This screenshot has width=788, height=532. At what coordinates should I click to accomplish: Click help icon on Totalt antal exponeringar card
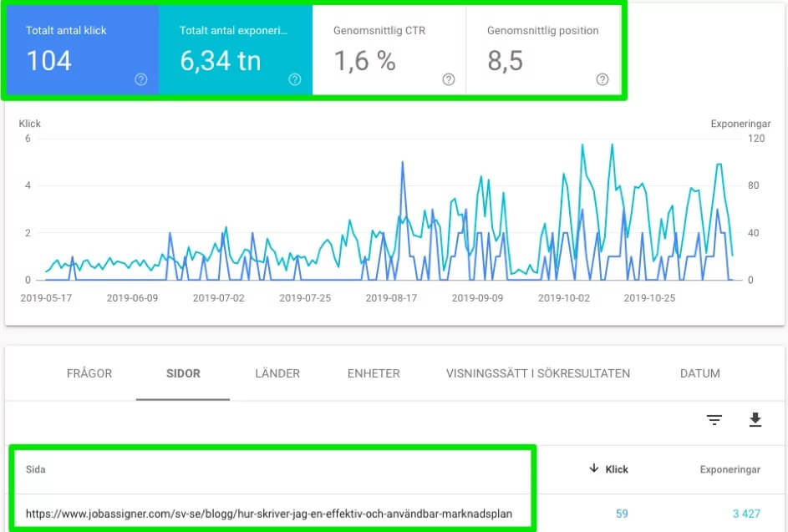[x=294, y=80]
